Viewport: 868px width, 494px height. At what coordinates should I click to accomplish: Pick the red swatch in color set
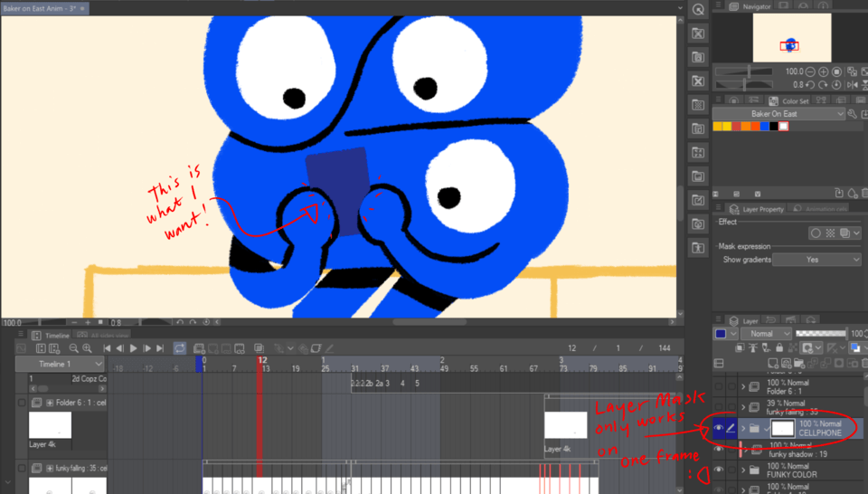[736, 127]
